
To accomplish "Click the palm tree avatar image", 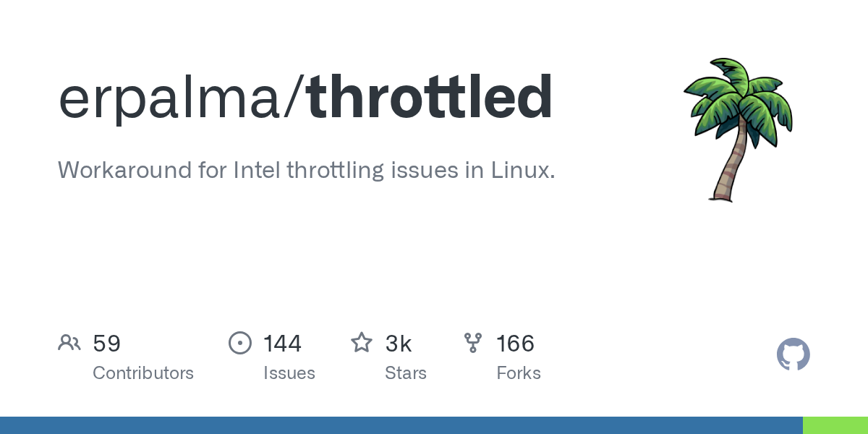I will coord(738,129).
